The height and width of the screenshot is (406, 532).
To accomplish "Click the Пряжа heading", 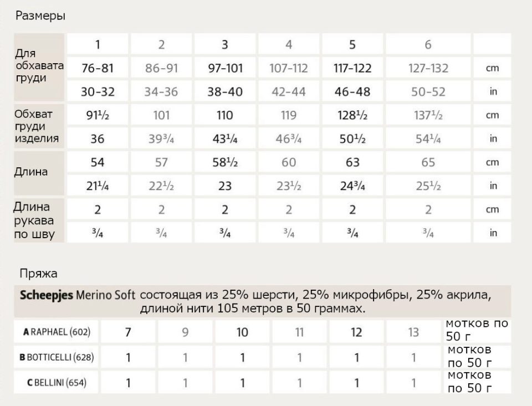I will click(x=38, y=274).
